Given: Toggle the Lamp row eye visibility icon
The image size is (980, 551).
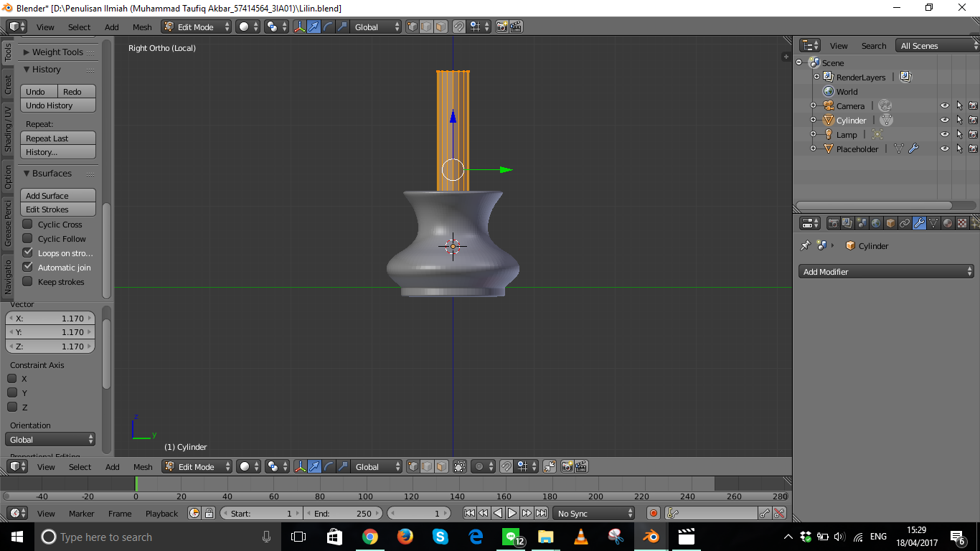Looking at the screenshot, I should (x=945, y=134).
